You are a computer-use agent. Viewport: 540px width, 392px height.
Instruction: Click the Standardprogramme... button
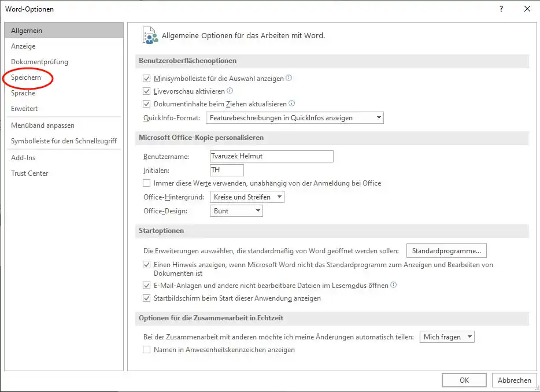pyautogui.click(x=446, y=251)
